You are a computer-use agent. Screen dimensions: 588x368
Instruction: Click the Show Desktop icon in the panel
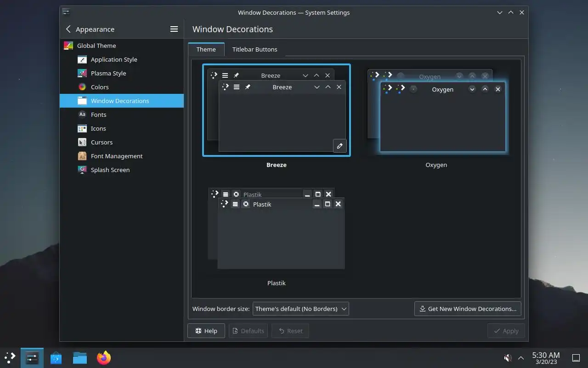pos(576,357)
